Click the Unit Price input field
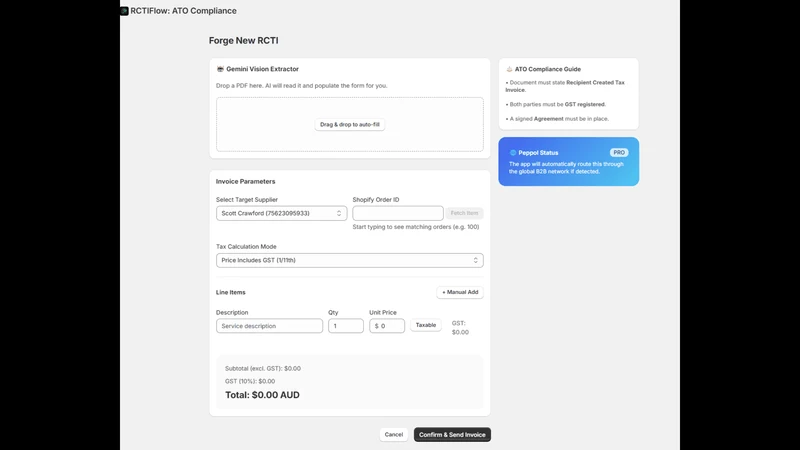Screen dimensions: 800x450 tap(387, 326)
